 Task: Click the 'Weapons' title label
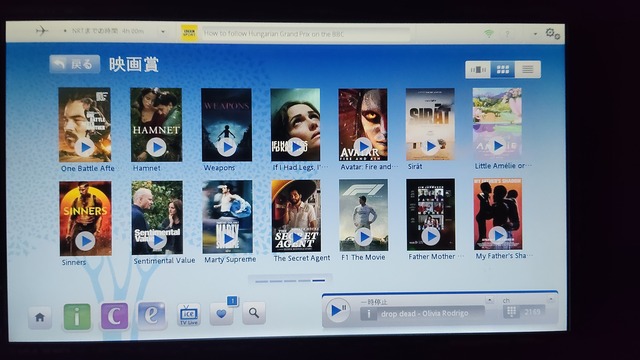coord(219,167)
